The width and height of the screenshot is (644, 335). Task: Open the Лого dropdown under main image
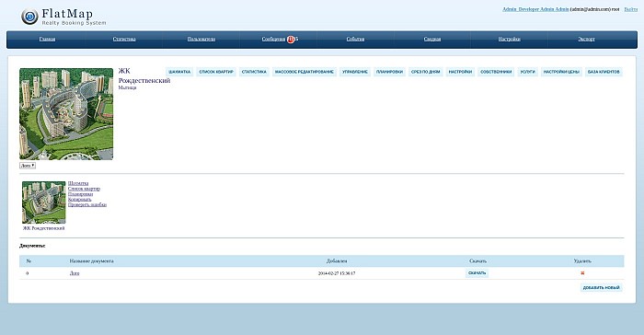(28, 166)
